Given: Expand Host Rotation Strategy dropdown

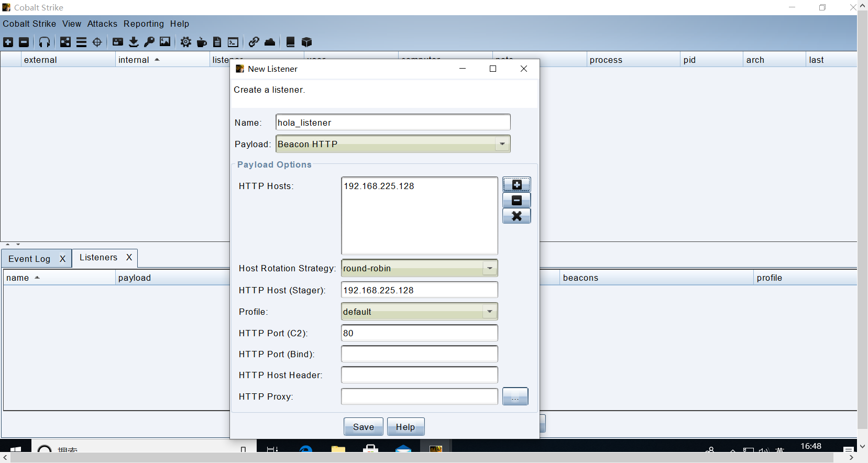Looking at the screenshot, I should [490, 268].
